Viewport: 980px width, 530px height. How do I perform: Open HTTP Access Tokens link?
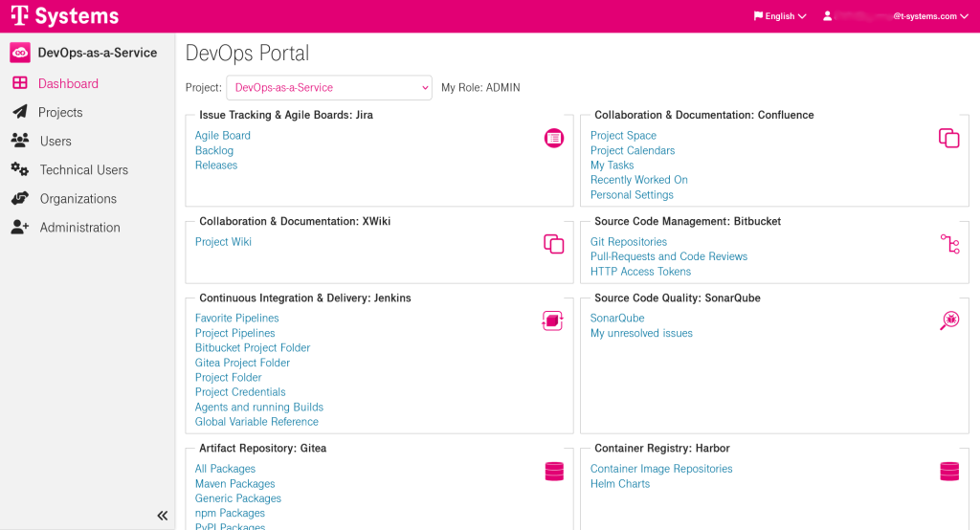[640, 272]
